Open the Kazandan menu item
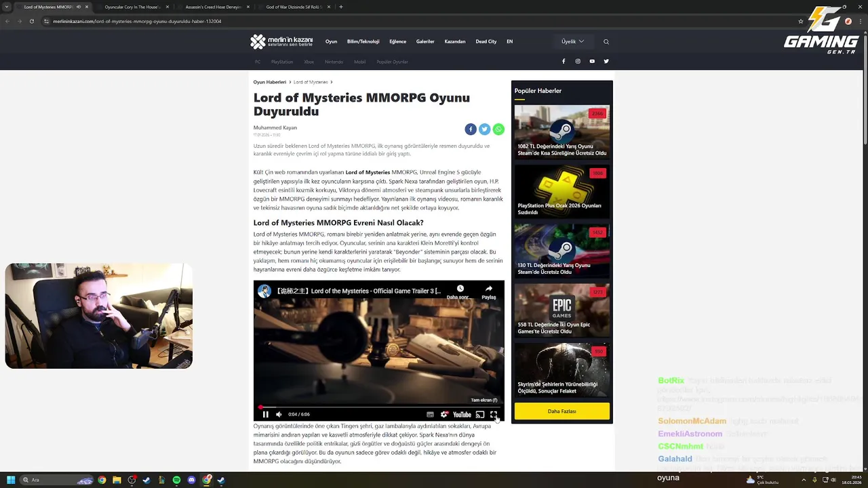Viewport: 868px width, 488px height. (x=455, y=41)
